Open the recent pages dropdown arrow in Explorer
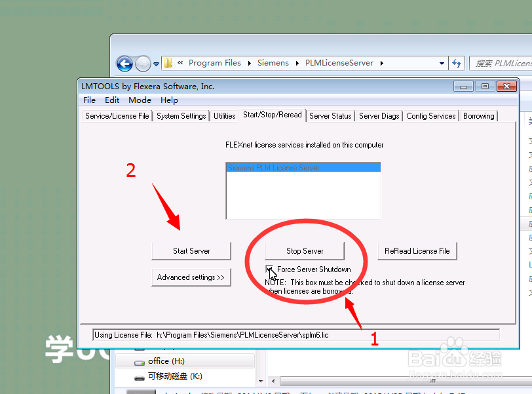 [156, 64]
